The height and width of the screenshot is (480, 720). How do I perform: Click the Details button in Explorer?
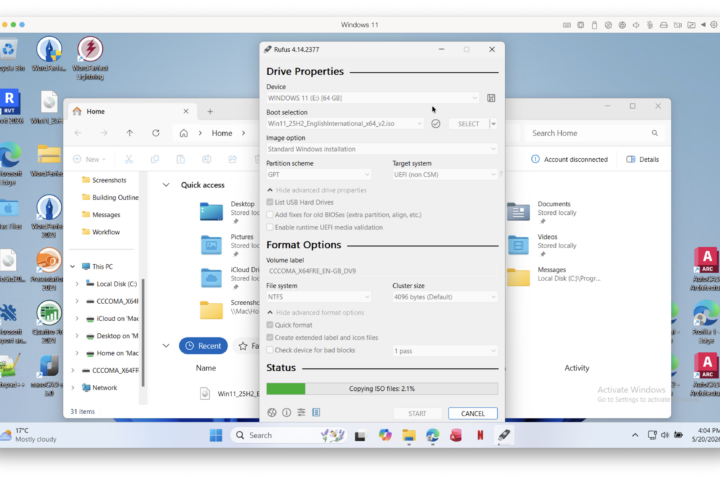pyautogui.click(x=642, y=159)
